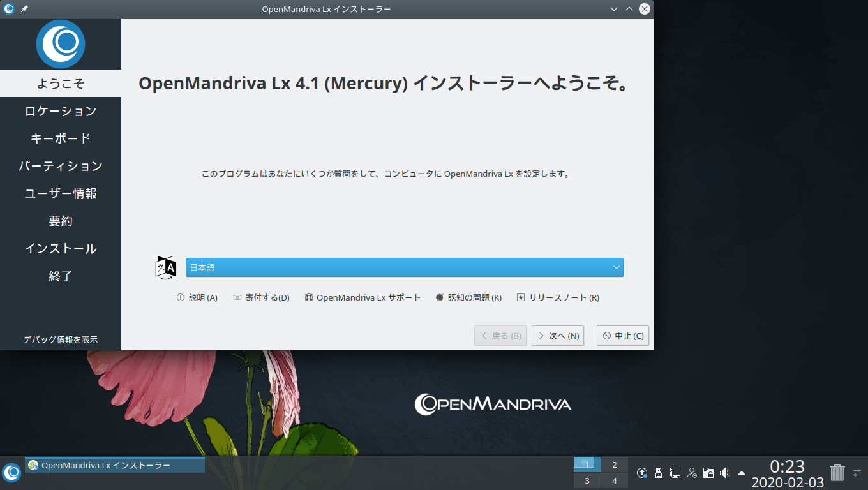Click the title bar OpenMandriva window menu icon
The height and width of the screenshot is (490, 868).
[x=9, y=9]
